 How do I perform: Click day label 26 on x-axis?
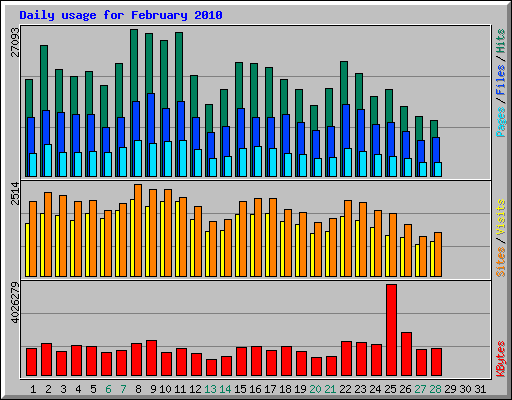[405, 389]
